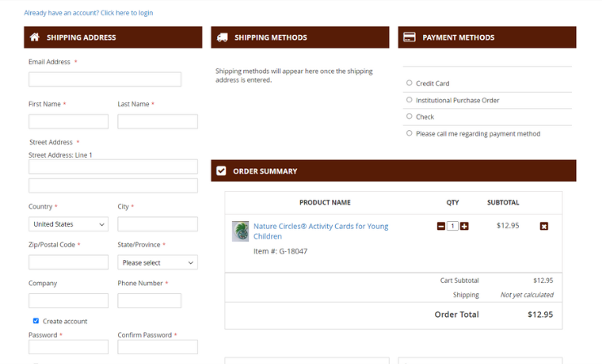Expand the State/Province dropdown
This screenshot has width=602, height=364.
coord(157,262)
